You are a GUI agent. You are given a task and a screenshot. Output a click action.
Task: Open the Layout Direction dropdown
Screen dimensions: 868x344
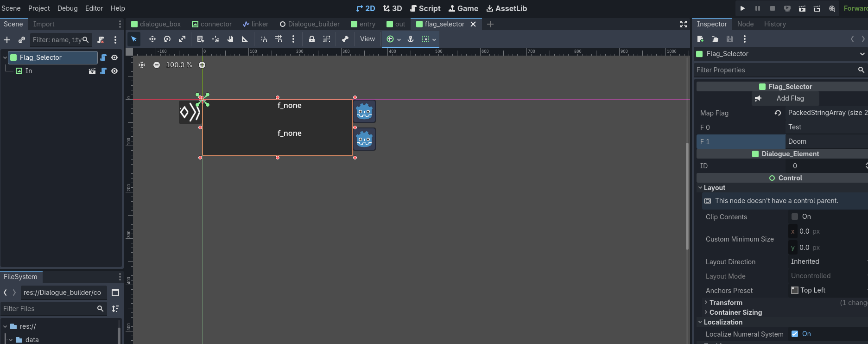829,261
